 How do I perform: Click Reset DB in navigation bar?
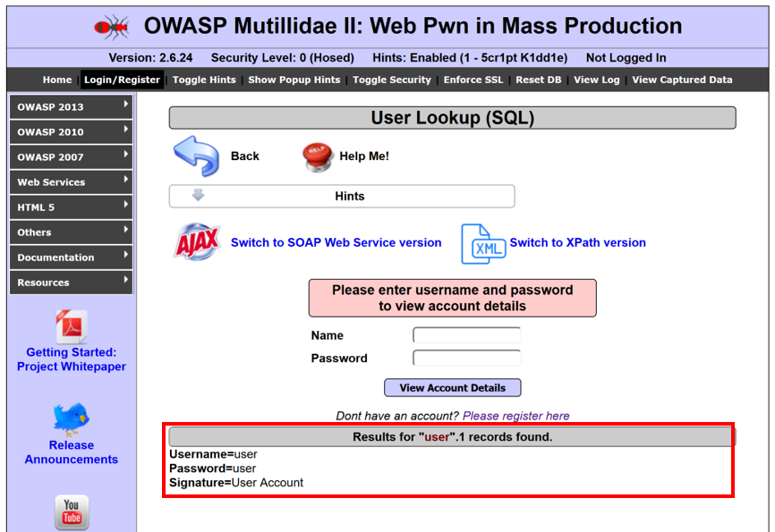click(539, 80)
